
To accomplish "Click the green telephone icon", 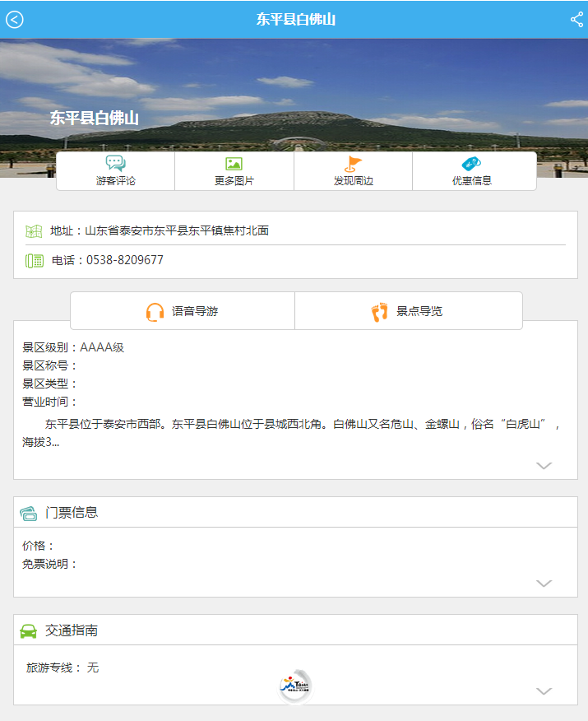I will [34, 260].
